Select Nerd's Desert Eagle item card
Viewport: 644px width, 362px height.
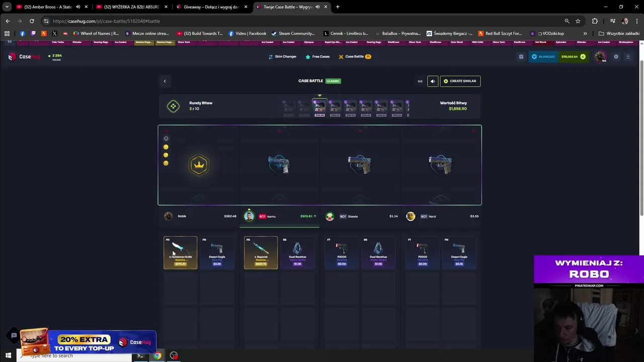pos(459,252)
